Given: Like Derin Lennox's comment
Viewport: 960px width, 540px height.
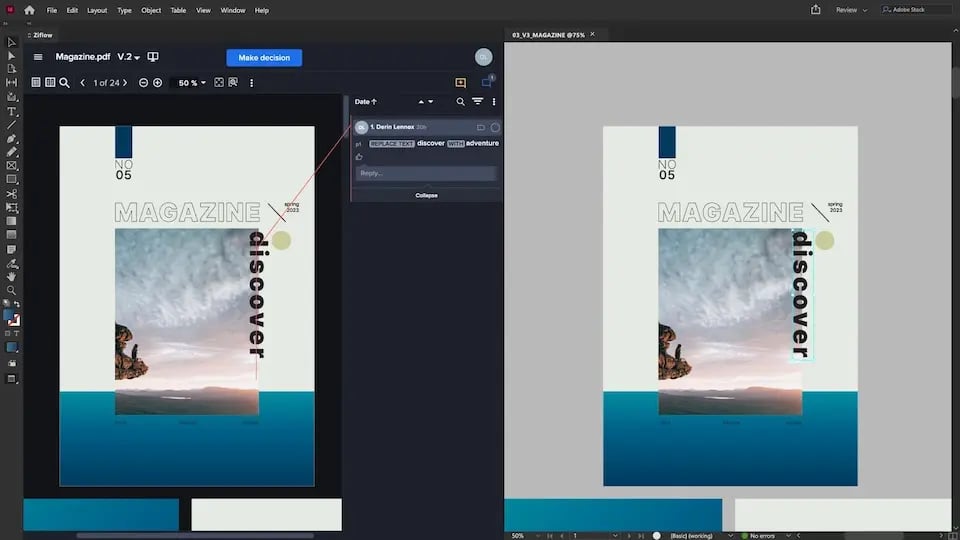Looking at the screenshot, I should (x=359, y=157).
